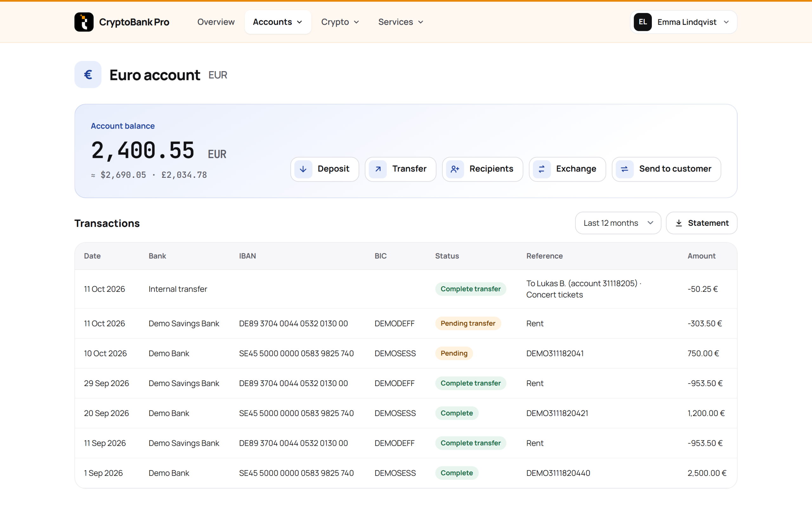Expand the Services menu
Screen dimensions: 812x508
click(401, 22)
